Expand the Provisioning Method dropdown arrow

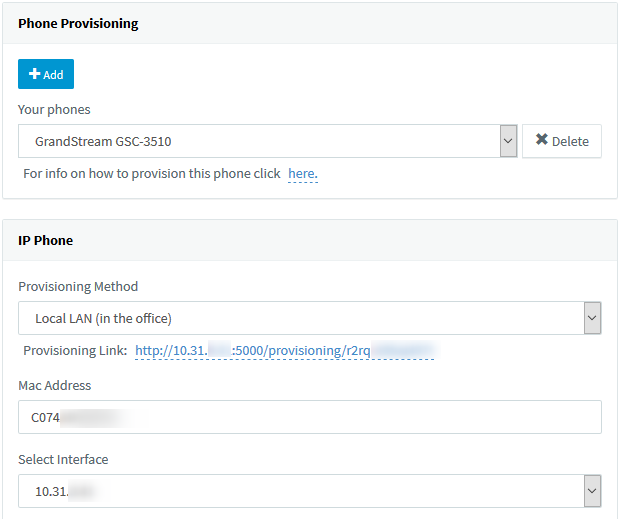pos(592,318)
